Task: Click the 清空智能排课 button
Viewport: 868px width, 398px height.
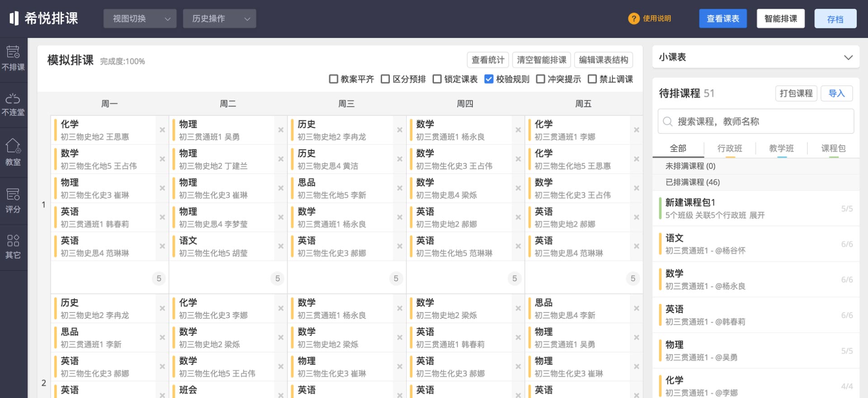Action: [542, 60]
